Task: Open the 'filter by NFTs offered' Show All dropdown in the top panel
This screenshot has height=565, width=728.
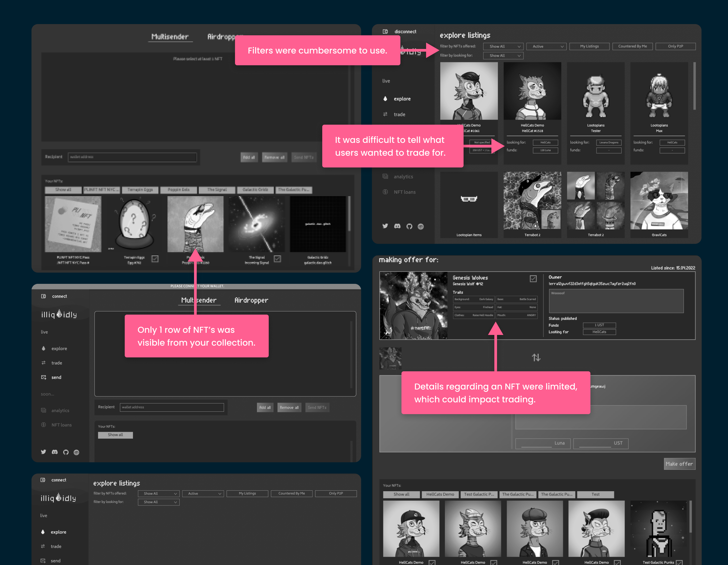Action: click(x=503, y=46)
